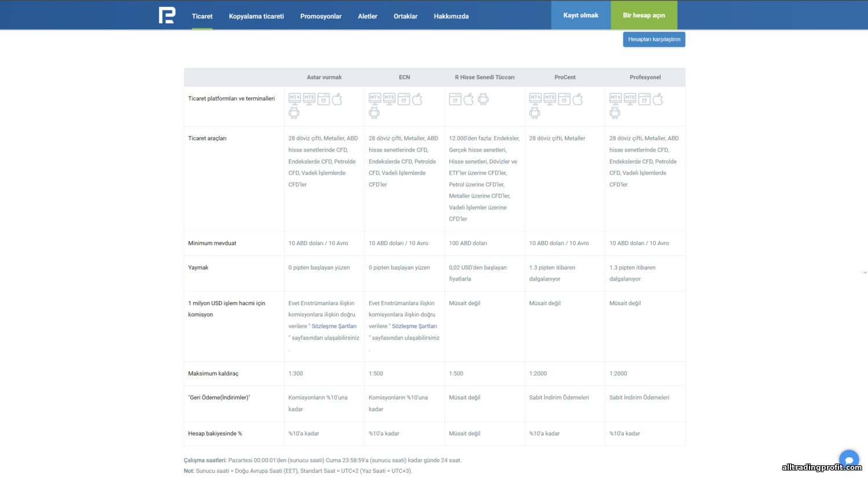Click the Geri Ödeme(İndirimler) row label

(219, 398)
